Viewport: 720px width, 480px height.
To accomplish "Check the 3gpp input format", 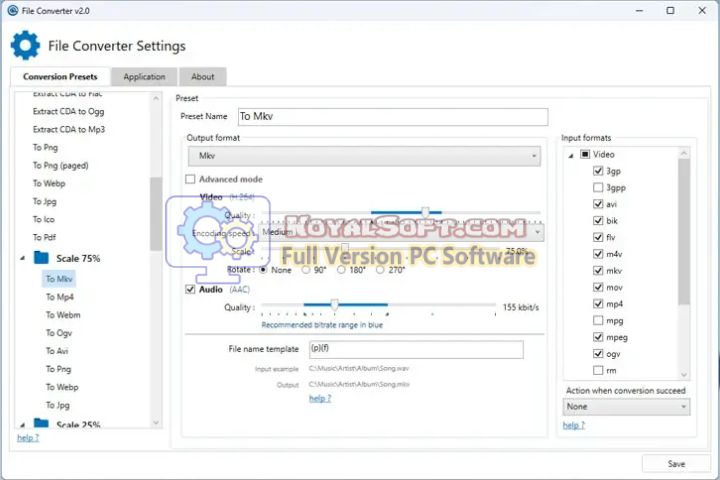I will [598, 187].
